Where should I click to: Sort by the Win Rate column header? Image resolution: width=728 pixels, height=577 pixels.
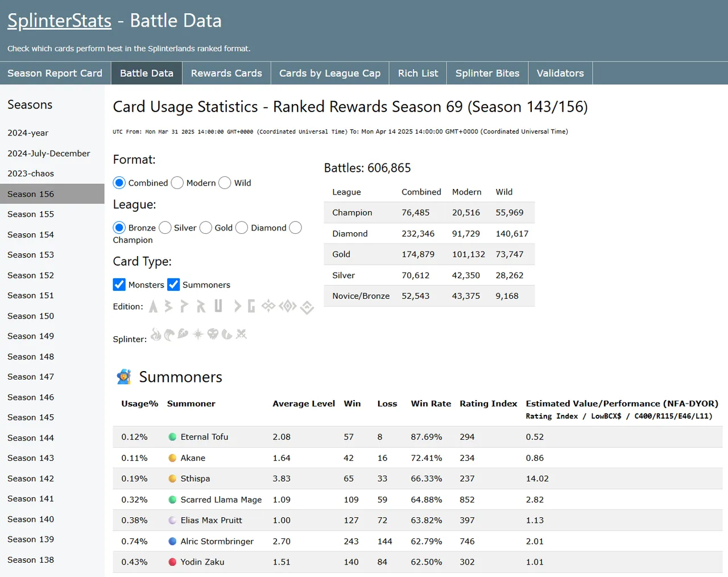[431, 403]
